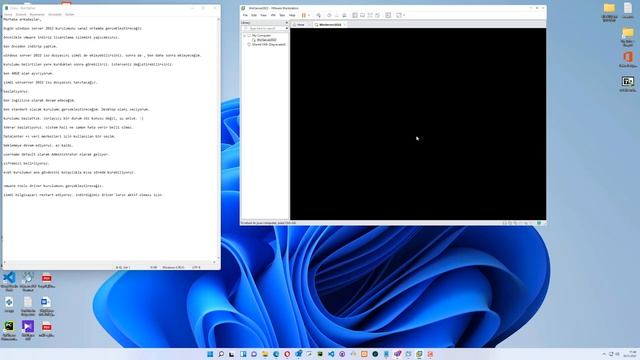The image size is (640, 360).
Task: Open File Explorer from the taskbar
Action: coord(265,354)
